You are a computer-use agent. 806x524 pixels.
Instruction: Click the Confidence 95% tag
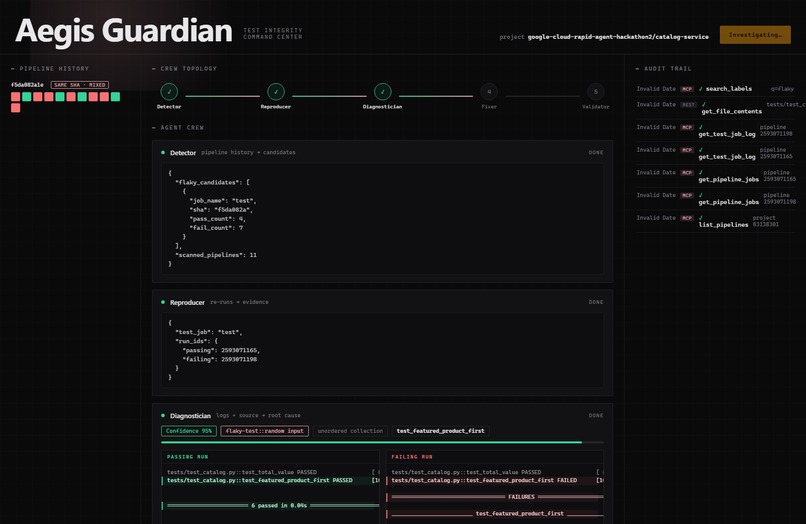pos(189,431)
